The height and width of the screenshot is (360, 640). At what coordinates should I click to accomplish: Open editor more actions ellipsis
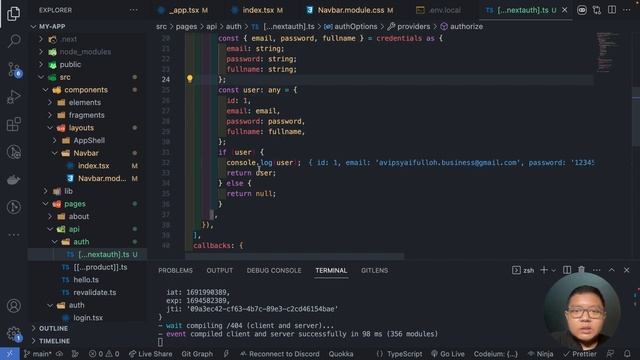pos(627,10)
